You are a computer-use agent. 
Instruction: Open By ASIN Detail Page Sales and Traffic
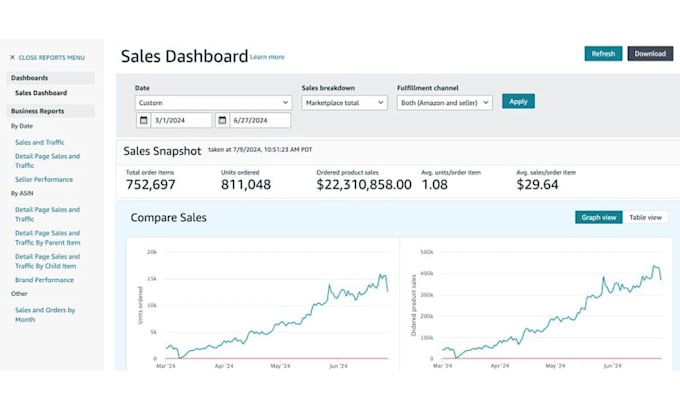(47, 214)
